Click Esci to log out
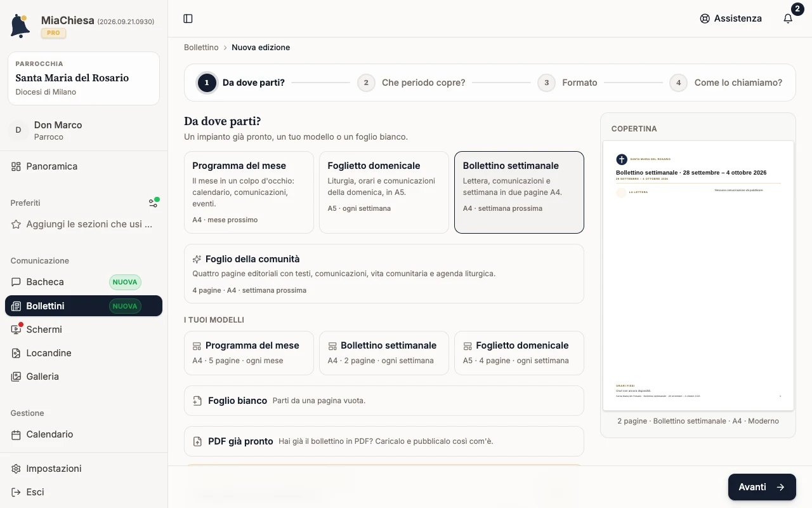This screenshot has height=508, width=812. click(84, 492)
